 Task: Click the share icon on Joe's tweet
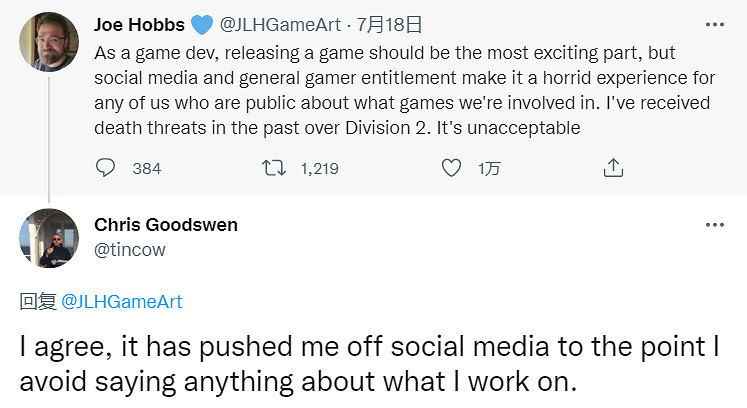[614, 168]
